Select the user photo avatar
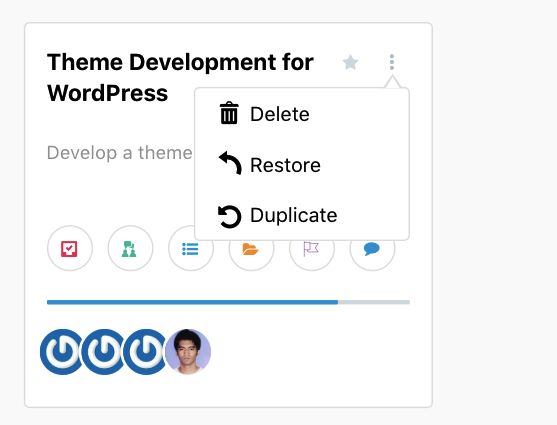The image size is (557, 425). tap(188, 351)
